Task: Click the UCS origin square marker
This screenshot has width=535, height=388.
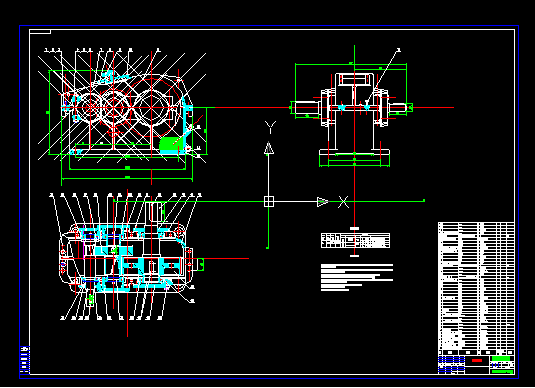Action: (x=269, y=201)
